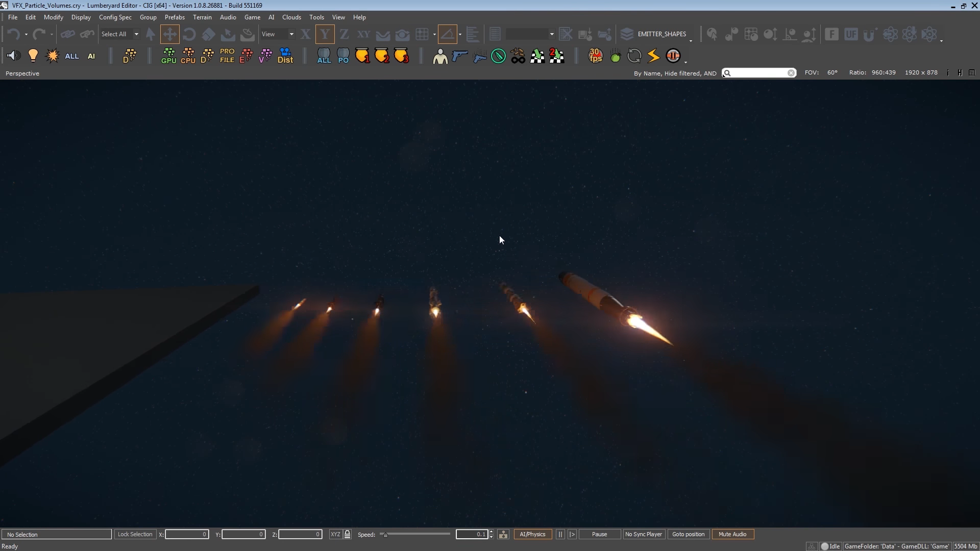Click the PRO FILE toolbar icon
Screen dimensions: 980x551
pyautogui.click(x=227, y=56)
